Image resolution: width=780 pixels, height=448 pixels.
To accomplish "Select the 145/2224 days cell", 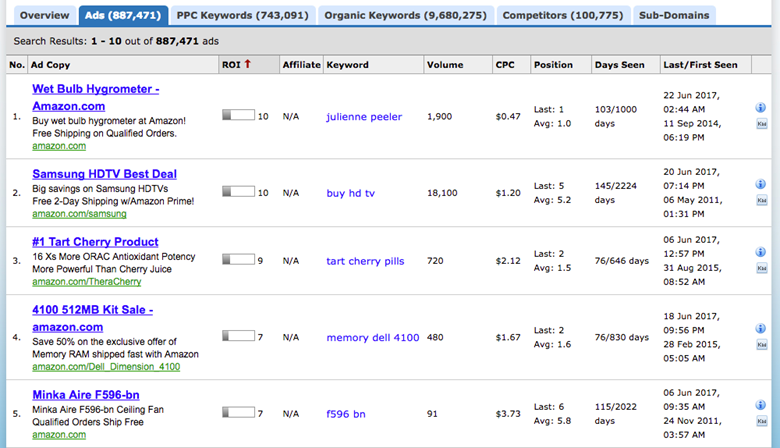I will pos(616,193).
